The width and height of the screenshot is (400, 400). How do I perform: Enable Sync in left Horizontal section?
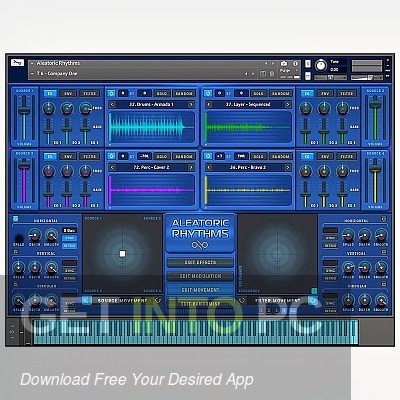70,238
